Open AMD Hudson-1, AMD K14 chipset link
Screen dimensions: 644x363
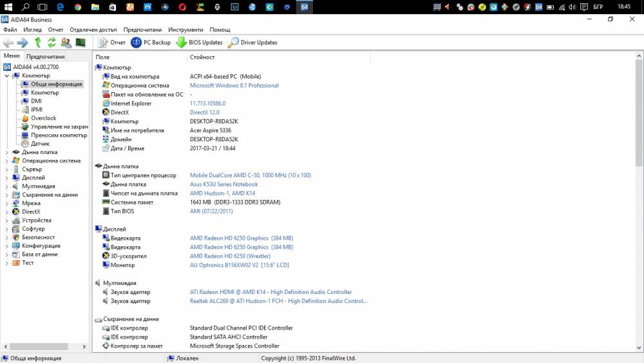tap(222, 193)
